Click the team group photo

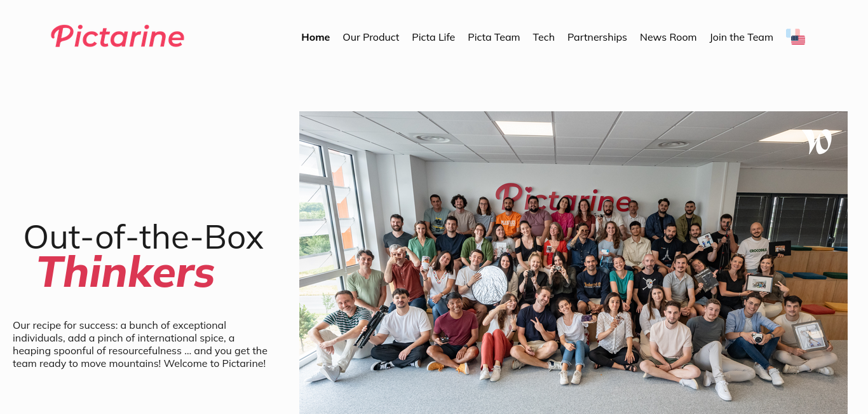[573, 263]
